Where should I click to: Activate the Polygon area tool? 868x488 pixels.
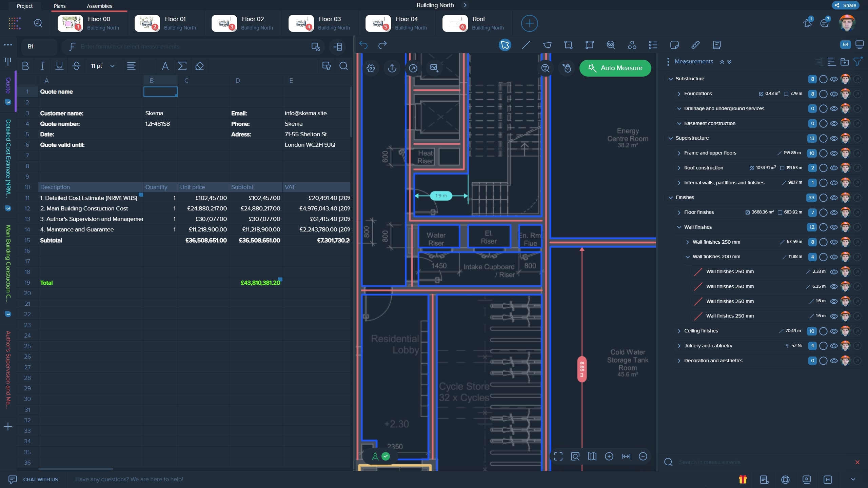(x=547, y=45)
